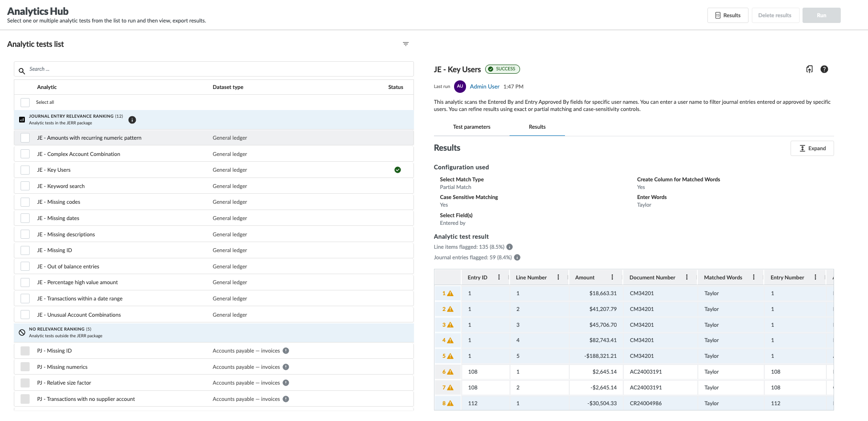Click the JERR package chart icon
This screenshot has height=421, width=868.
[22, 120]
